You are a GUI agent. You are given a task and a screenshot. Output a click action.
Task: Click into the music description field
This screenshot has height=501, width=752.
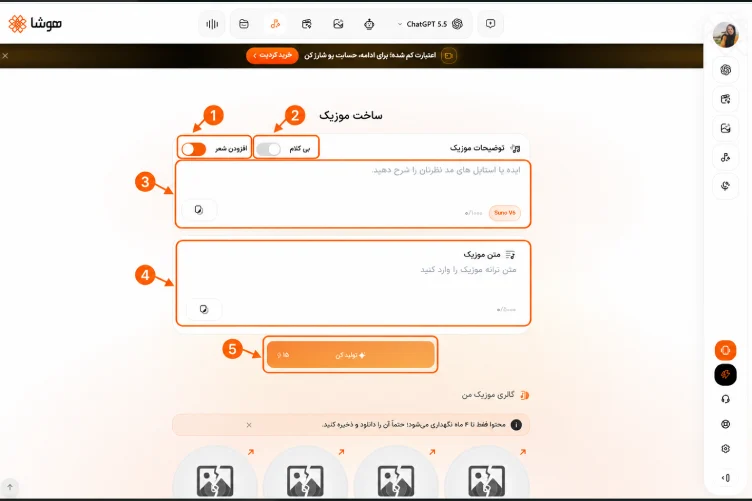[x=353, y=194]
